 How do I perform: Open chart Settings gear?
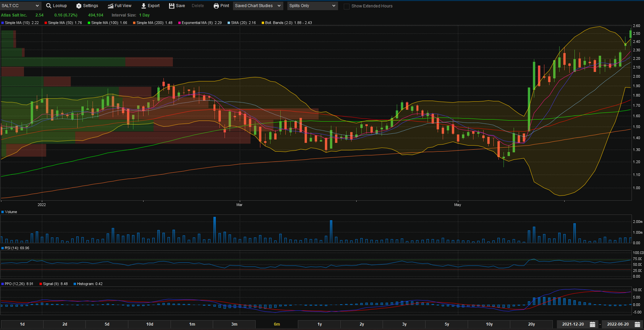click(x=87, y=6)
